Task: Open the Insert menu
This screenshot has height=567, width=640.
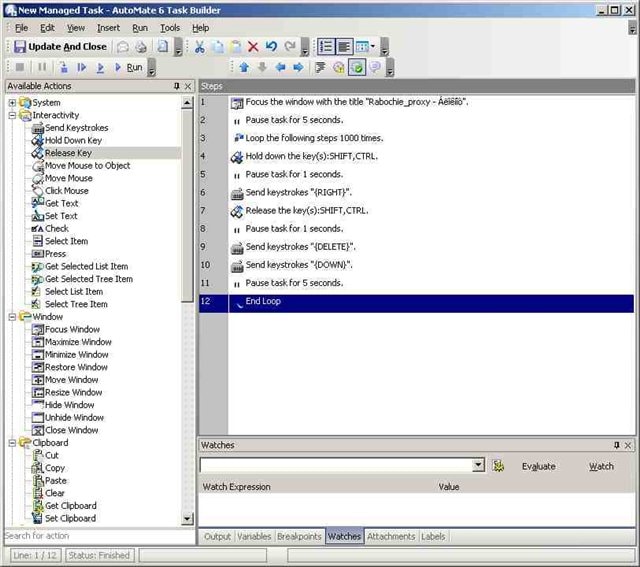Action: coord(108,28)
